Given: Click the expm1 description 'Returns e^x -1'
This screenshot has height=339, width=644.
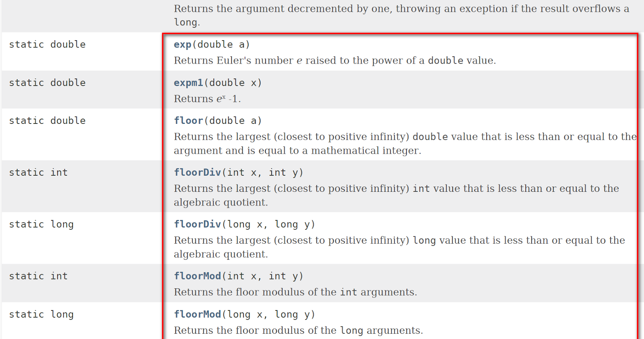Looking at the screenshot, I should [x=207, y=99].
